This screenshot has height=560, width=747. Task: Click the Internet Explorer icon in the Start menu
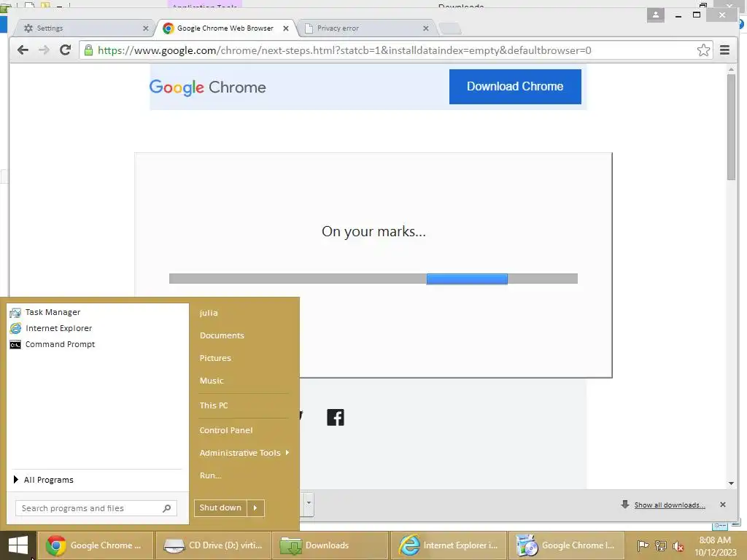(x=15, y=328)
